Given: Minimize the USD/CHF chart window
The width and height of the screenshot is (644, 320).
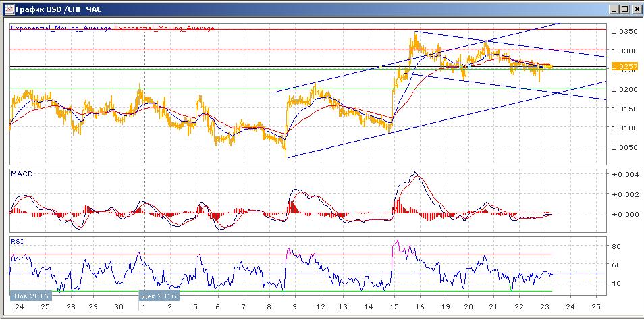Looking at the screenshot, I should [x=612, y=9].
